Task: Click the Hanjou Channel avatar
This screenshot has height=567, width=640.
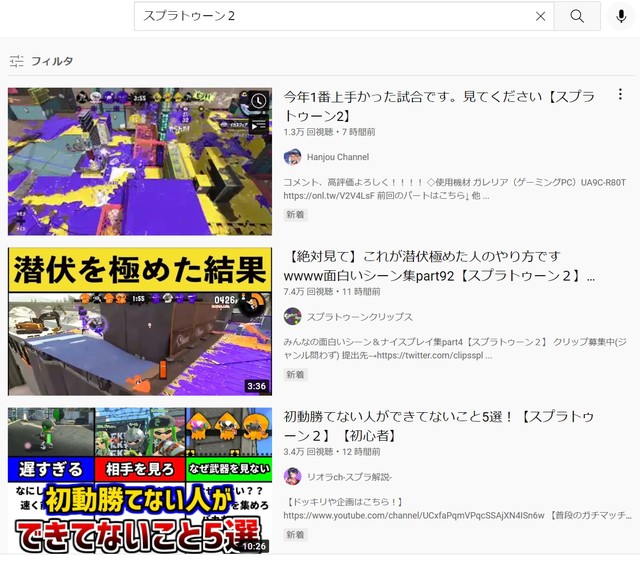Action: click(x=292, y=157)
